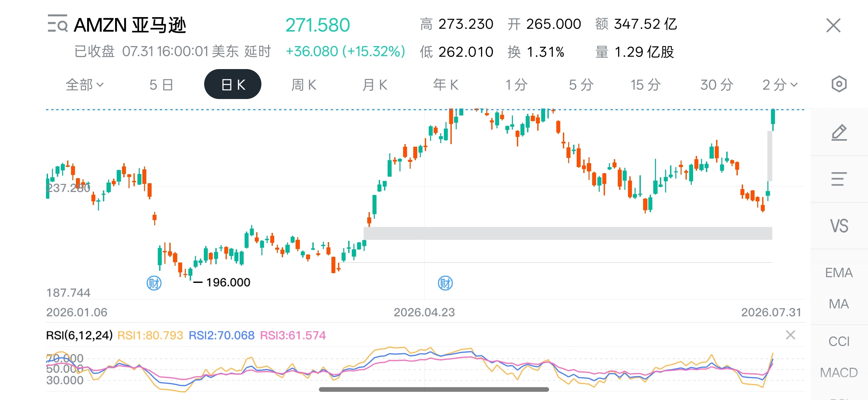Tap the VS compare button
Viewport: 868px width, 400px height.
839,226
